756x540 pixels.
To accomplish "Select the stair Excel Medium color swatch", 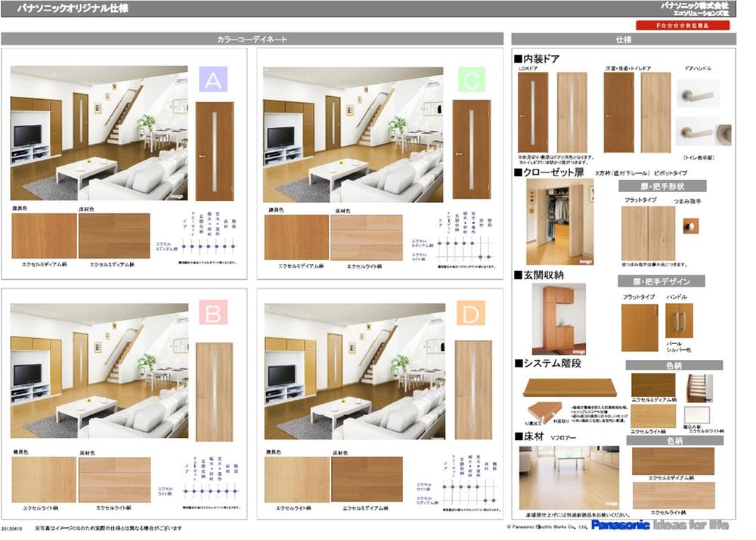I will pos(653,384).
